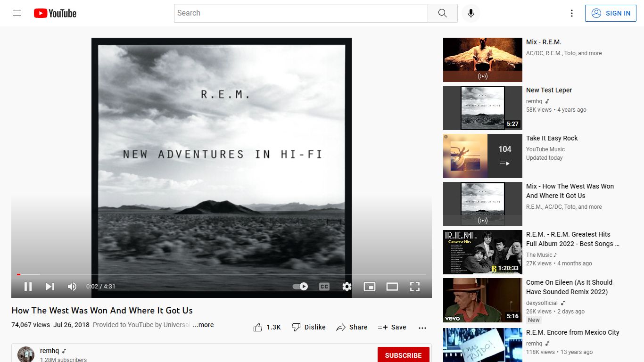Activate the miniplayer

(370, 287)
